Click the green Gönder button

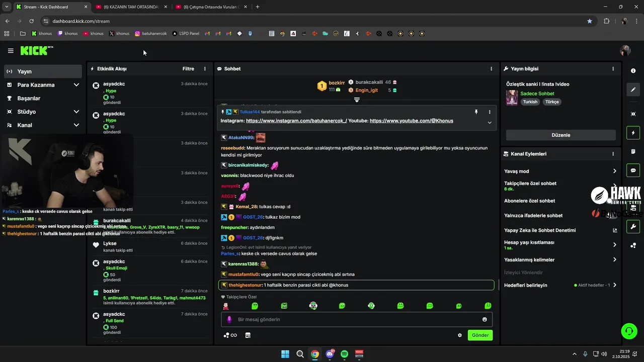(x=480, y=335)
